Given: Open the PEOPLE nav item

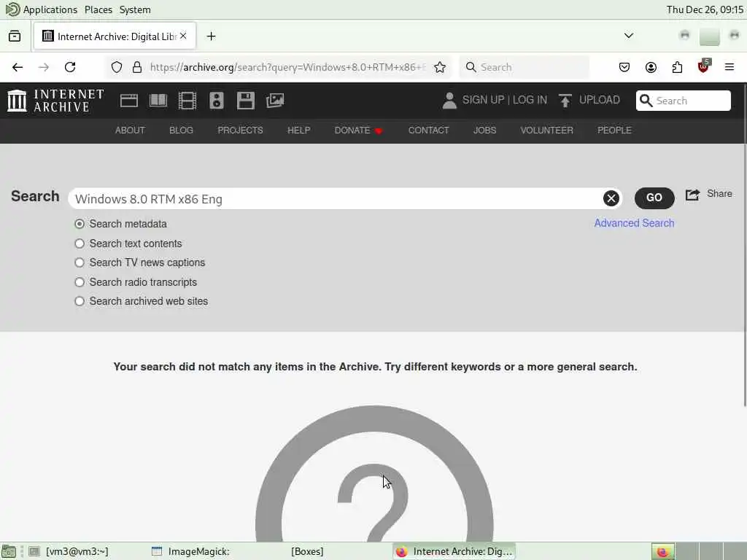Looking at the screenshot, I should point(614,130).
